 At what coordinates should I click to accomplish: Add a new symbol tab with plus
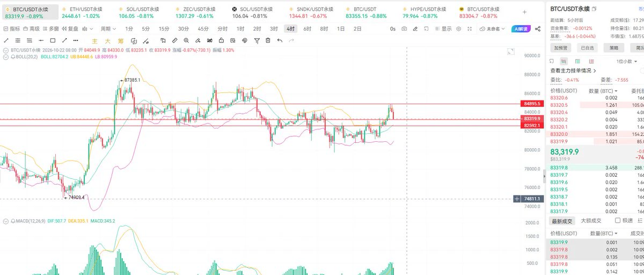point(524,12)
